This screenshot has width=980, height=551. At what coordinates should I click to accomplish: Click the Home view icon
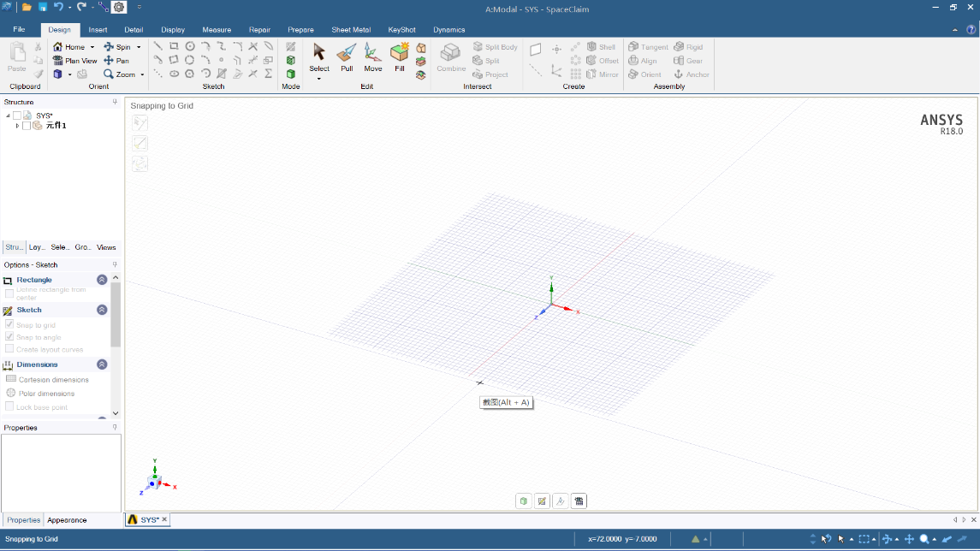pyautogui.click(x=58, y=47)
